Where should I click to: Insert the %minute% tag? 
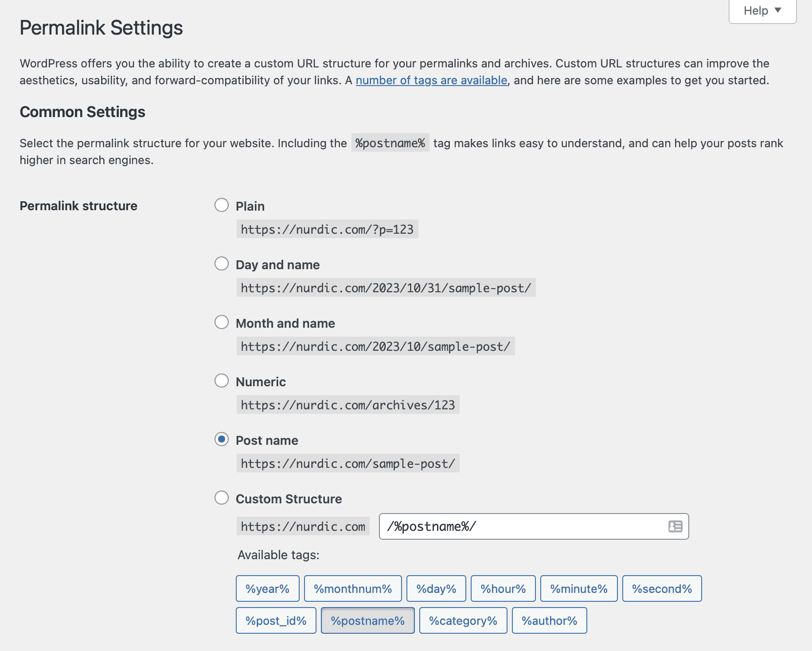pyautogui.click(x=578, y=588)
